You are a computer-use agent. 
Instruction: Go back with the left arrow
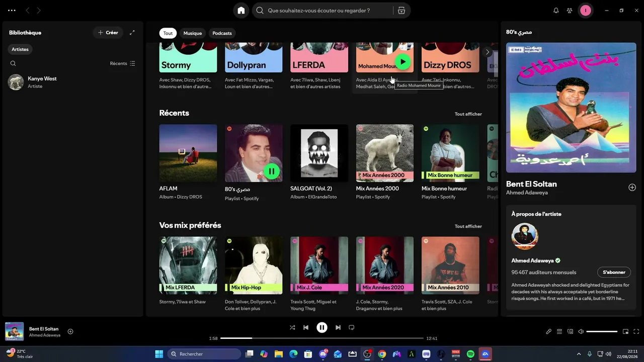pyautogui.click(x=27, y=10)
